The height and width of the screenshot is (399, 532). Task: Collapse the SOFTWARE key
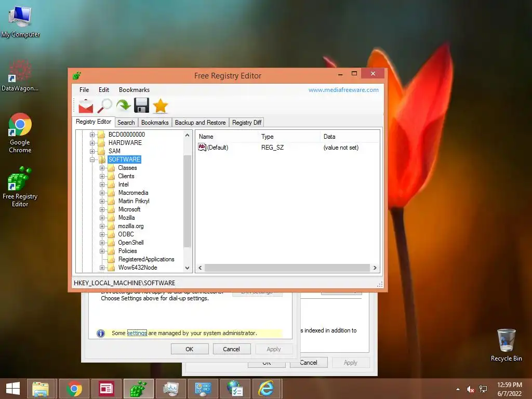click(92, 159)
